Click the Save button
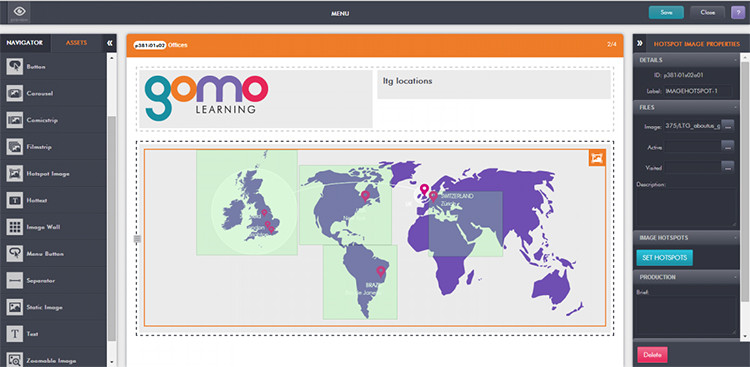 click(666, 13)
